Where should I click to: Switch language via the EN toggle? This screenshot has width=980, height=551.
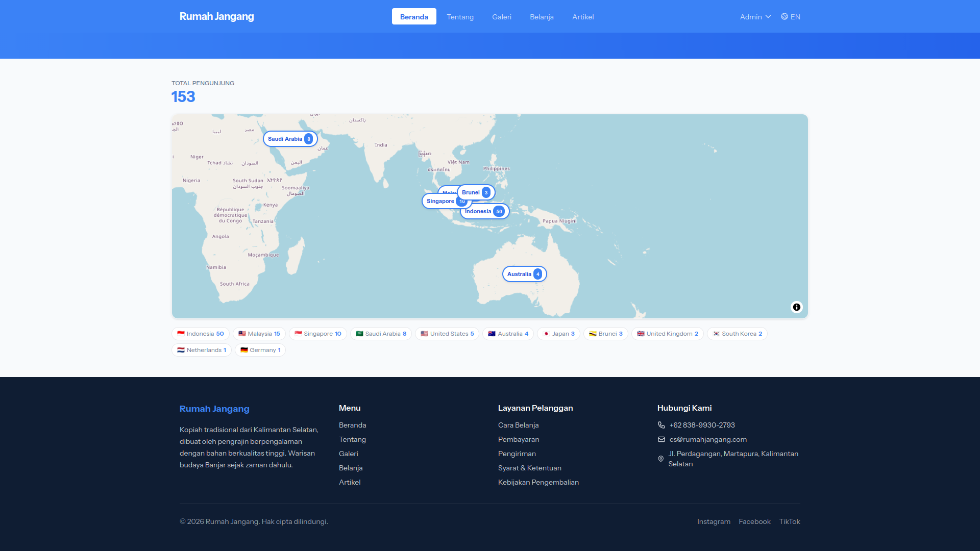[791, 17]
